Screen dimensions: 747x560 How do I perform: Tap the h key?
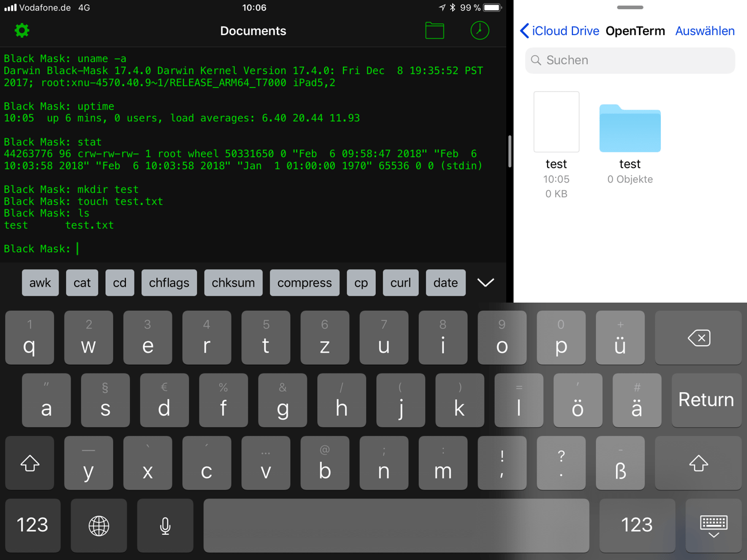pos(342,400)
